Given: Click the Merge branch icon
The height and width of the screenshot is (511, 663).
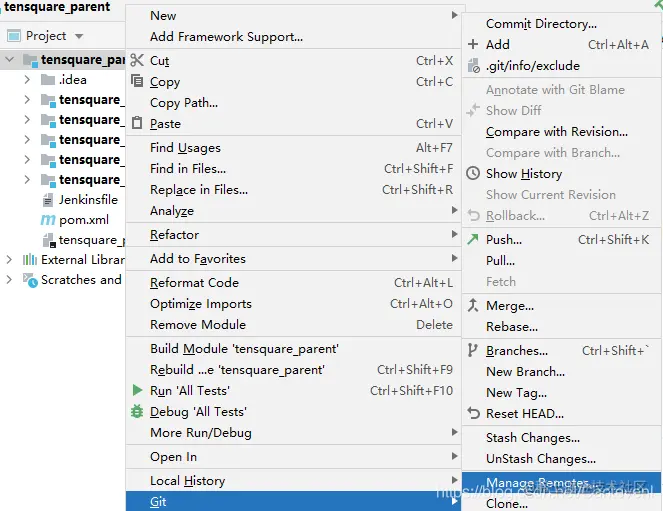Looking at the screenshot, I should coord(473,305).
